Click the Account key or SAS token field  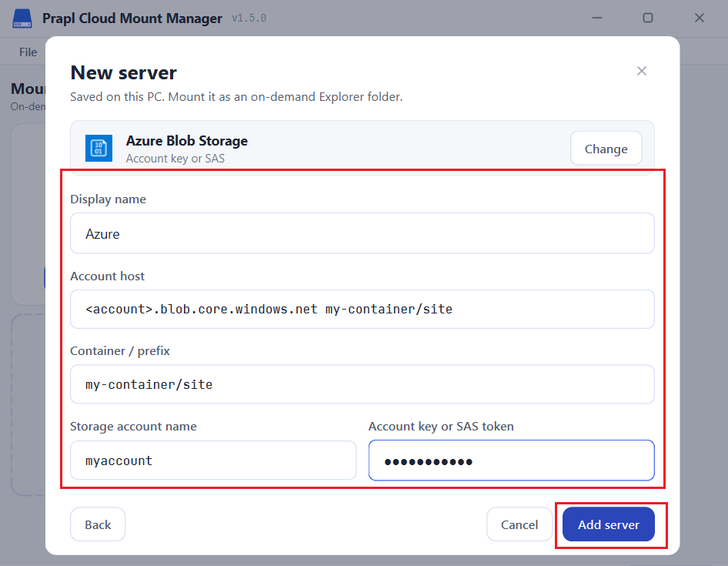tap(511, 461)
